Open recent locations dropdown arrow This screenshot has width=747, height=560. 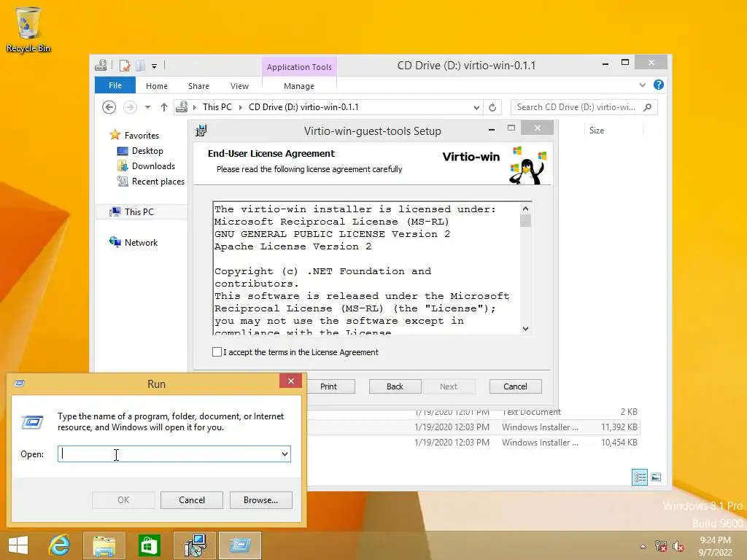click(x=147, y=107)
